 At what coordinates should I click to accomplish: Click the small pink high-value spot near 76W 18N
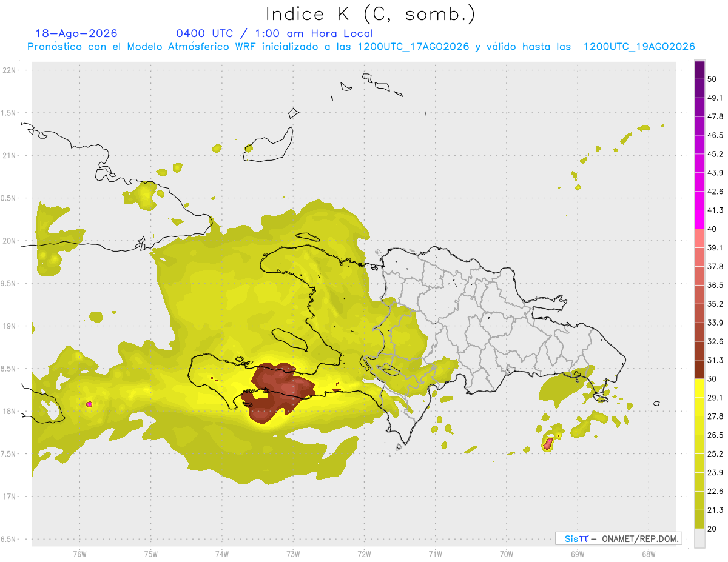point(89,404)
